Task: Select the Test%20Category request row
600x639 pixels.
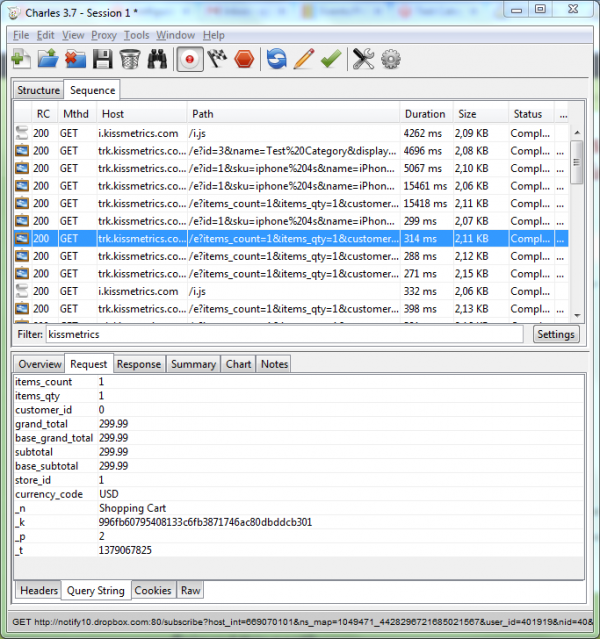Action: 291,151
